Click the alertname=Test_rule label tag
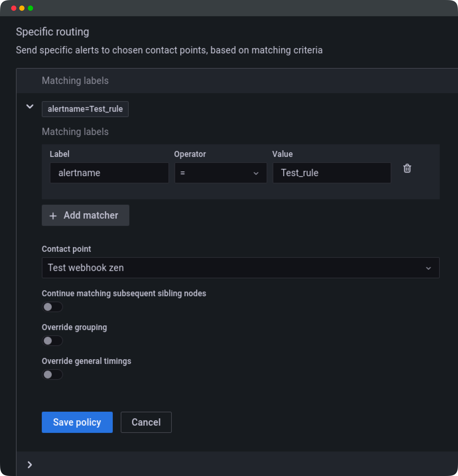Viewport: 458px width, 476px height. [x=85, y=109]
